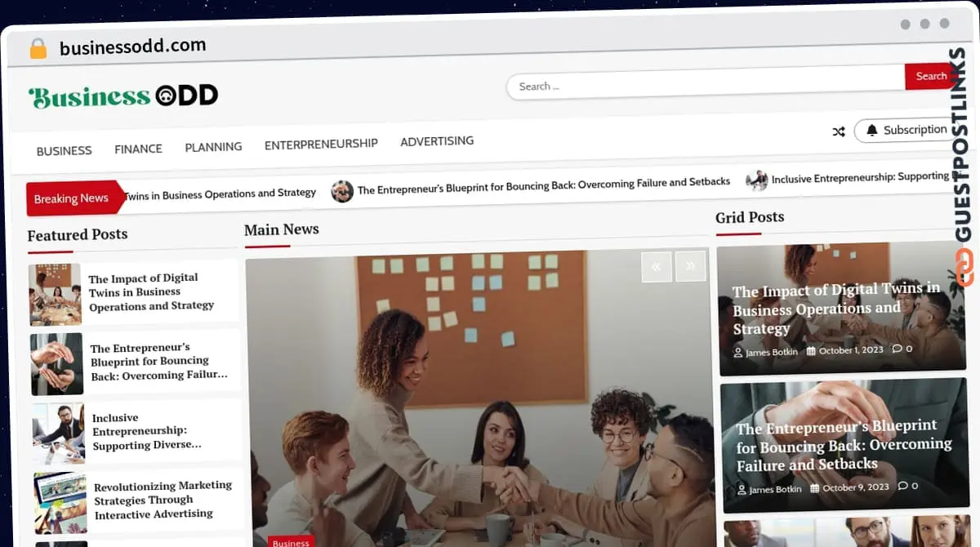The height and width of the screenshot is (547, 980).
Task: Click author icon on Entrepreneur's Blueprint grid card
Action: (x=742, y=491)
